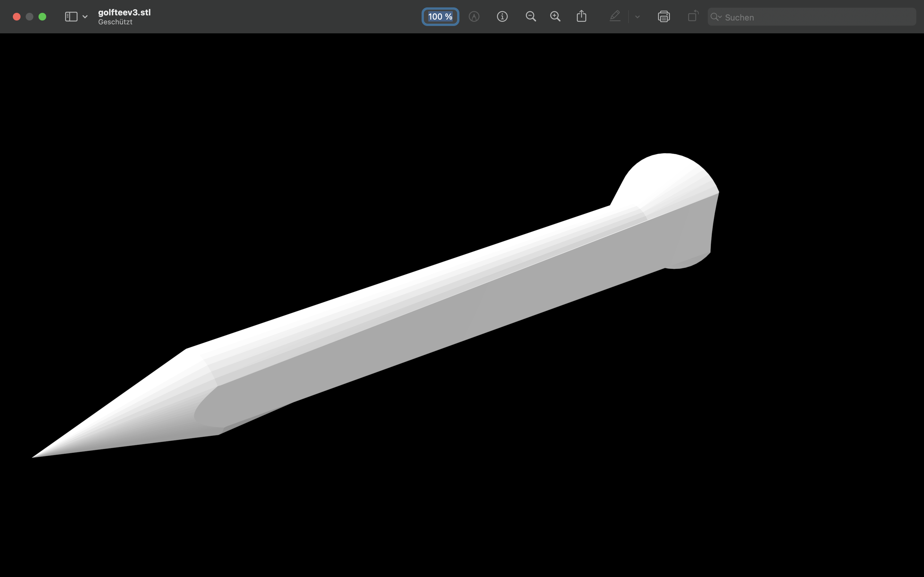Expand the highlight color dropdown arrow
Screen dimensions: 924x577
coord(637,17)
